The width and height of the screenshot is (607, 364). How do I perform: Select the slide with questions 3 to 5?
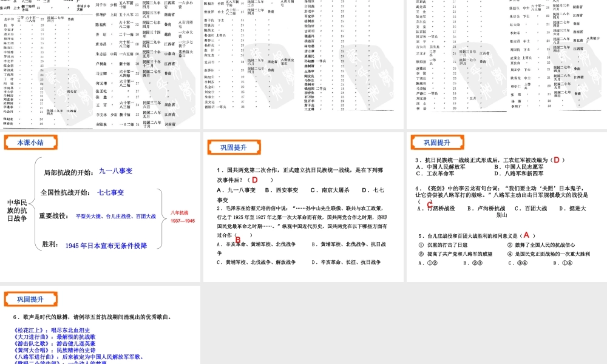coord(507,207)
